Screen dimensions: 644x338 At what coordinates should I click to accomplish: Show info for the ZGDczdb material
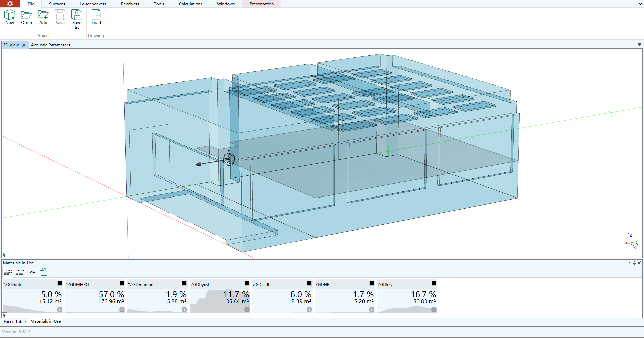pyautogui.click(x=309, y=309)
